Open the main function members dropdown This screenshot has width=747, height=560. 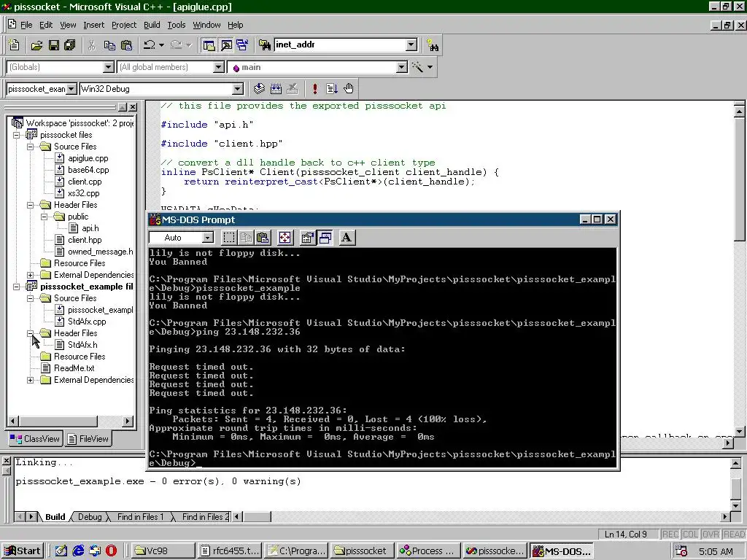click(402, 67)
